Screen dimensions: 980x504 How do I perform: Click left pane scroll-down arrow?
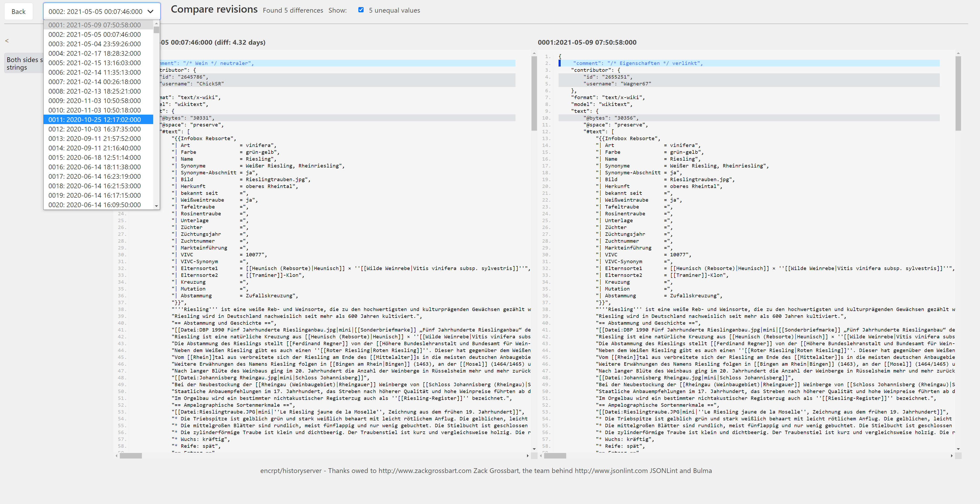[534, 449]
